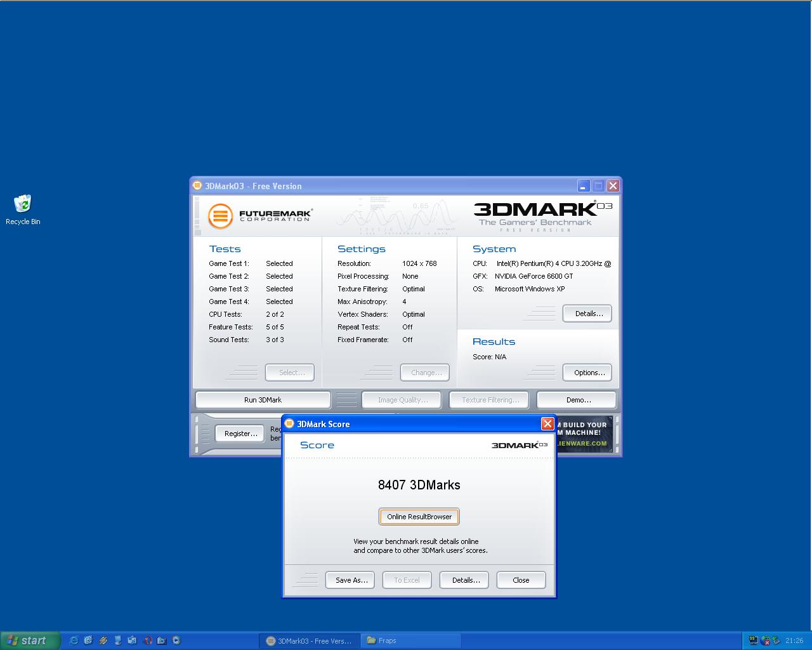The image size is (812, 650).
Task: Click Game Test 4 label
Action: pos(229,302)
